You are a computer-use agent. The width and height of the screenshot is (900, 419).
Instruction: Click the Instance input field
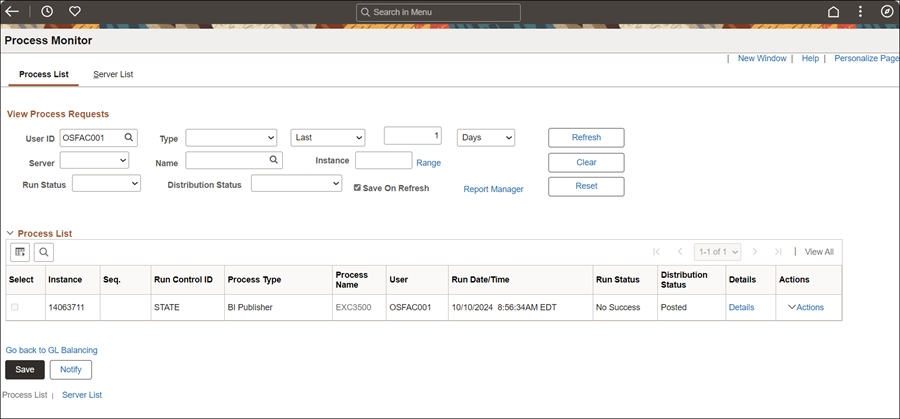(x=383, y=160)
